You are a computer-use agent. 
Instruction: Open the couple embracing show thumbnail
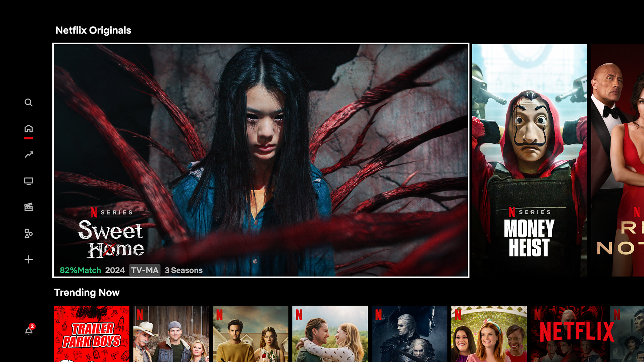(330, 334)
